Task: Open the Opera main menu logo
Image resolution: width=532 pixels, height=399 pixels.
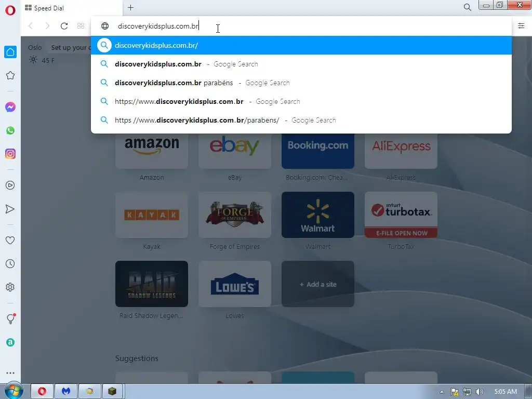Action: (x=10, y=10)
